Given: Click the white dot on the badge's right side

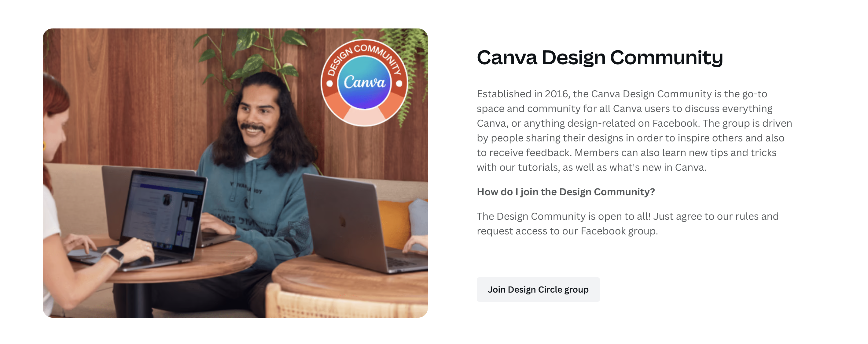Looking at the screenshot, I should click(x=399, y=83).
